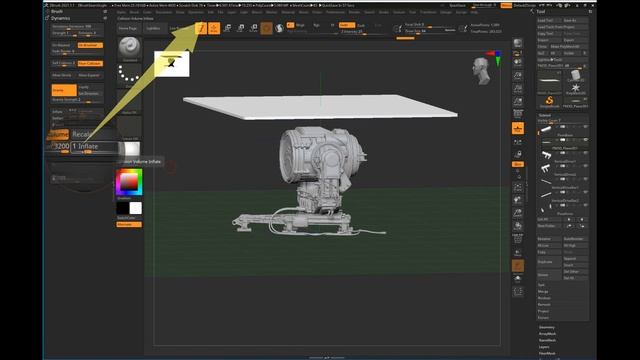Click the Rename subtool button
This screenshot has width=640, height=360.
(x=549, y=239)
